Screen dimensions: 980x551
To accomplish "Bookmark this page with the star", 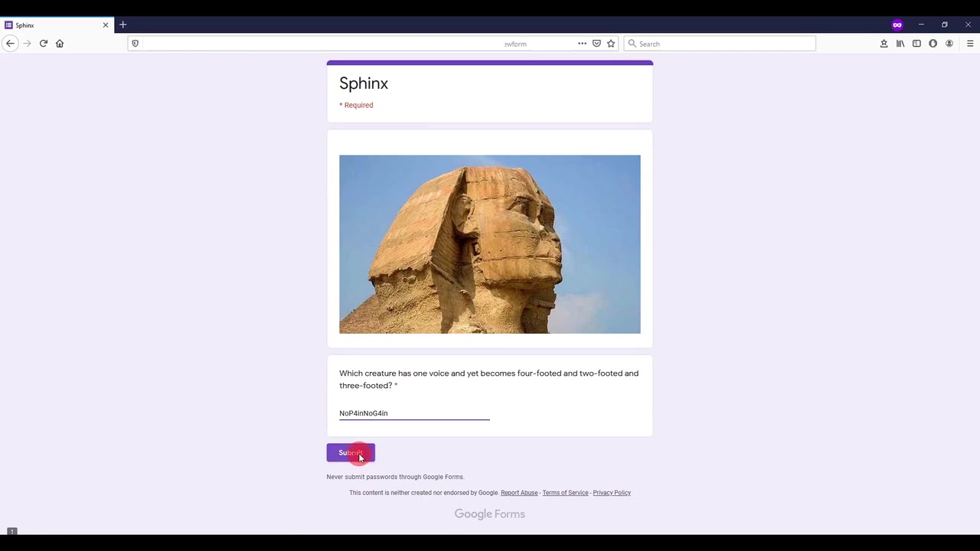I will click(x=611, y=44).
